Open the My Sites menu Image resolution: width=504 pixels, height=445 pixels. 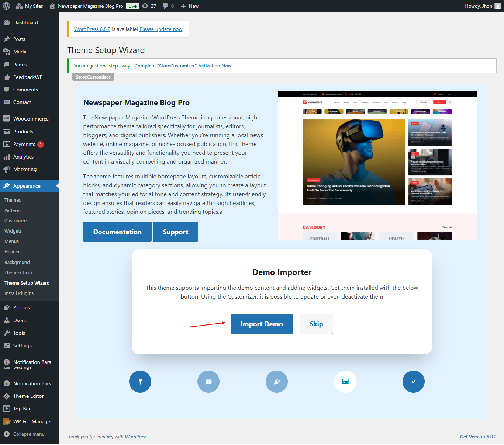(29, 6)
